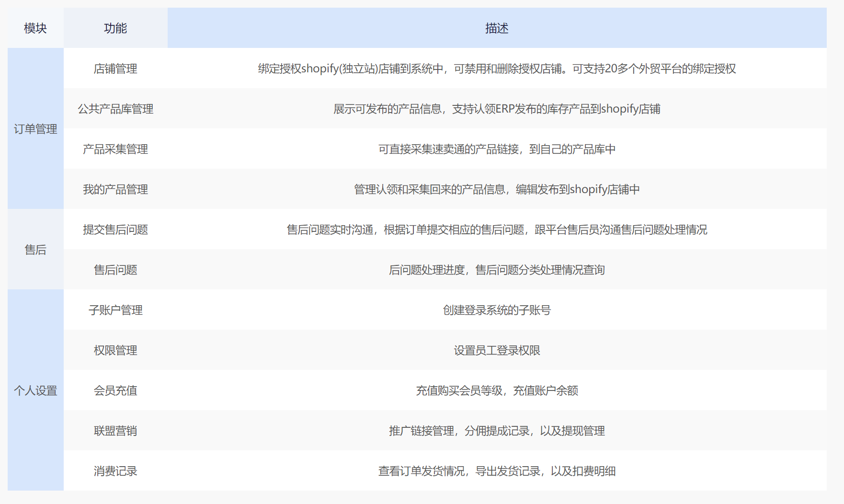Screen dimensions: 844x504
Task: Click the 消费记录 function cell
Action: [115, 471]
